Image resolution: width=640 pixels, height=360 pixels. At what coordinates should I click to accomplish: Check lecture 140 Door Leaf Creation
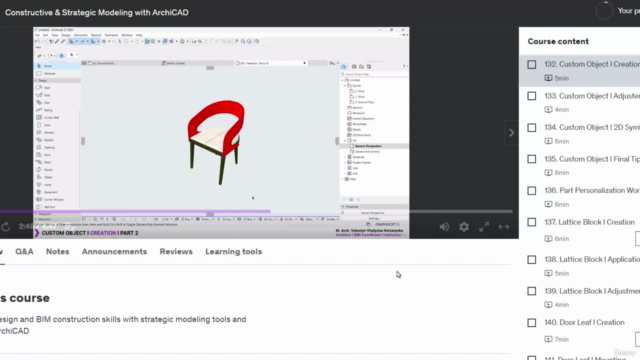pyautogui.click(x=531, y=323)
